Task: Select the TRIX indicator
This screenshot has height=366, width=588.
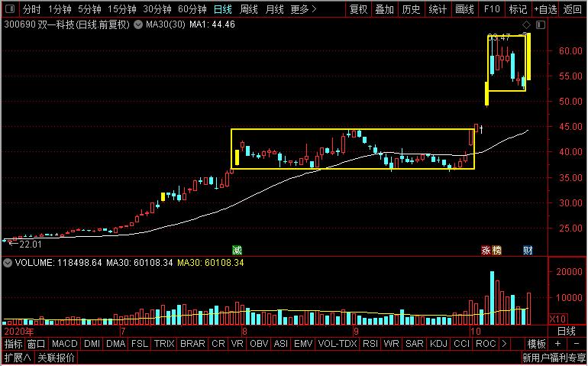Action: click(164, 344)
